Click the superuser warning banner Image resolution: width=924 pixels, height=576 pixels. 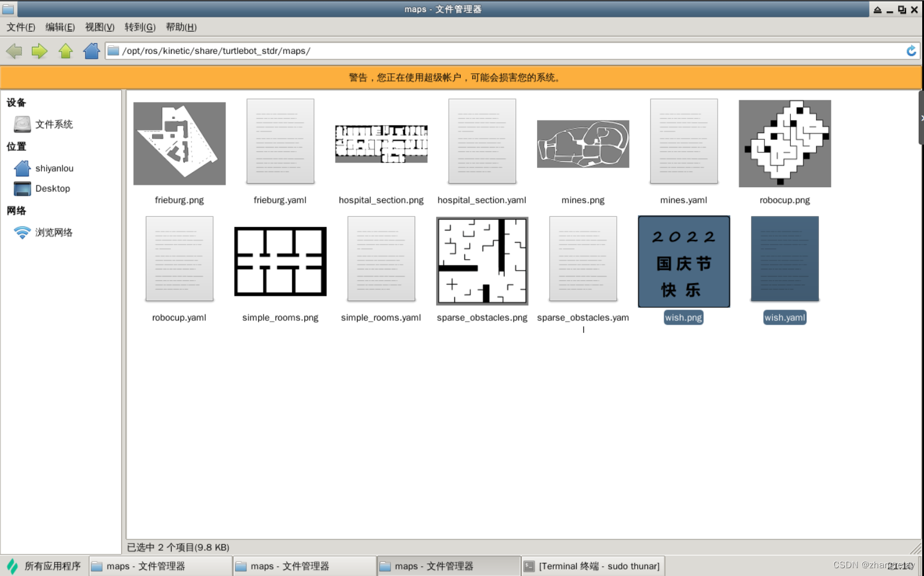point(461,77)
